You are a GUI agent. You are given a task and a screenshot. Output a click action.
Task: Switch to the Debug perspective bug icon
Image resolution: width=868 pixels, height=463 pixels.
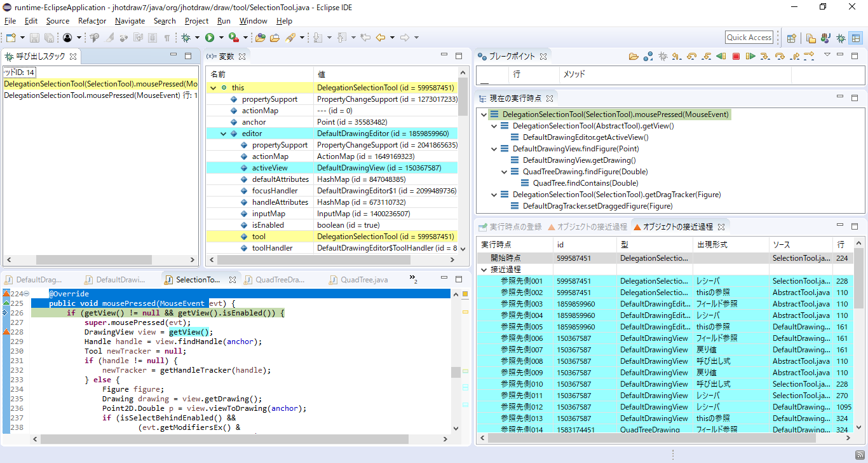click(x=841, y=38)
